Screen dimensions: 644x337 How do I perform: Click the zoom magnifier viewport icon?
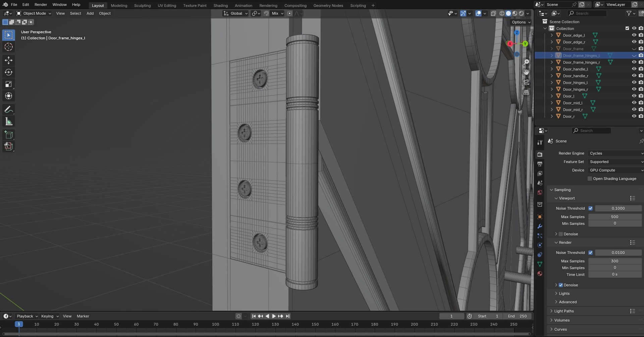click(x=526, y=62)
